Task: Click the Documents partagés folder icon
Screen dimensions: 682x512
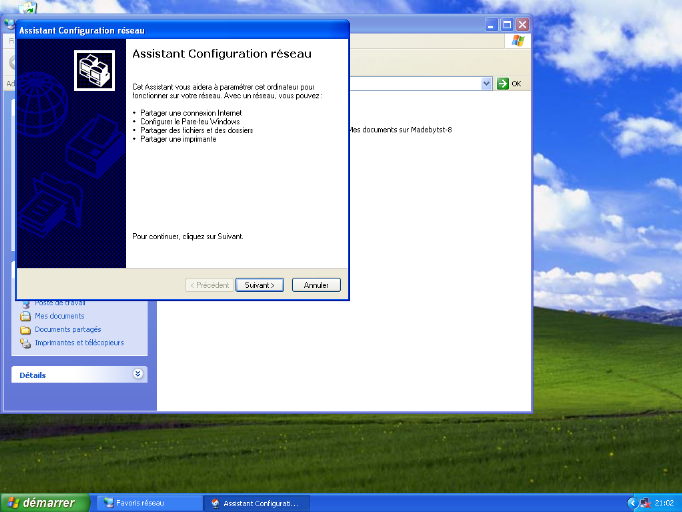Action: click(x=26, y=329)
